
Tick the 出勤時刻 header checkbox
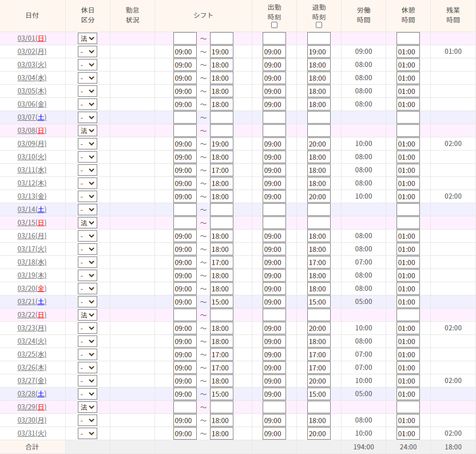tap(274, 25)
